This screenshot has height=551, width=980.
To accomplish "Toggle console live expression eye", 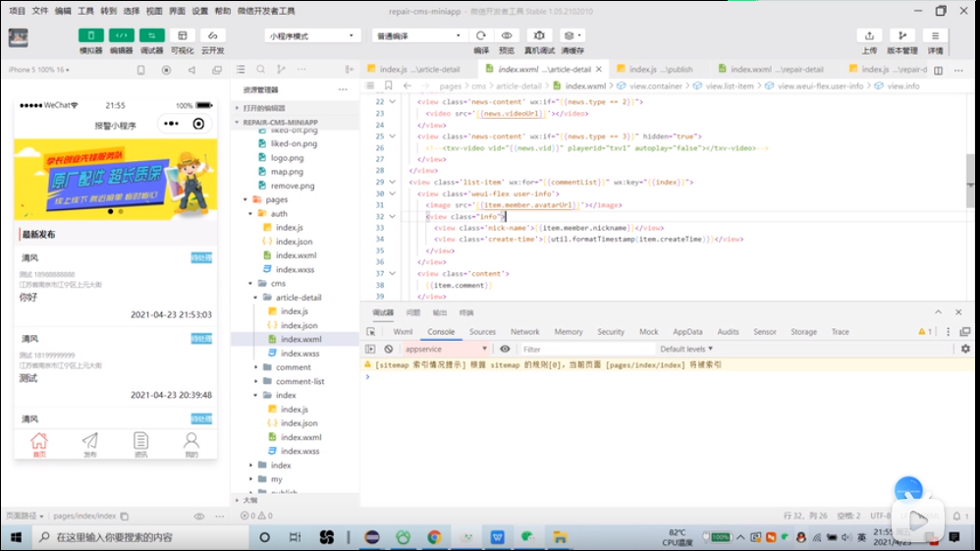I will (x=505, y=349).
